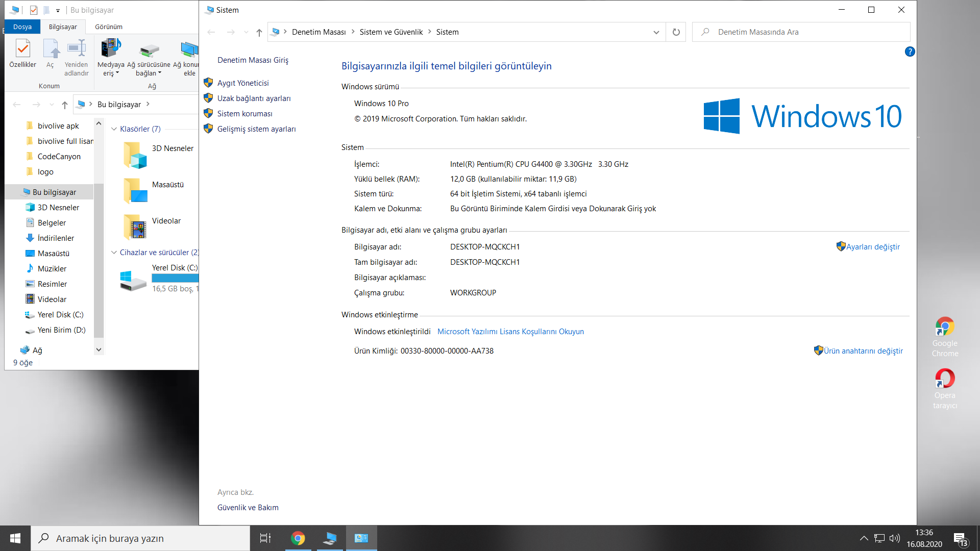Go up one level in Sistem window

[259, 32]
